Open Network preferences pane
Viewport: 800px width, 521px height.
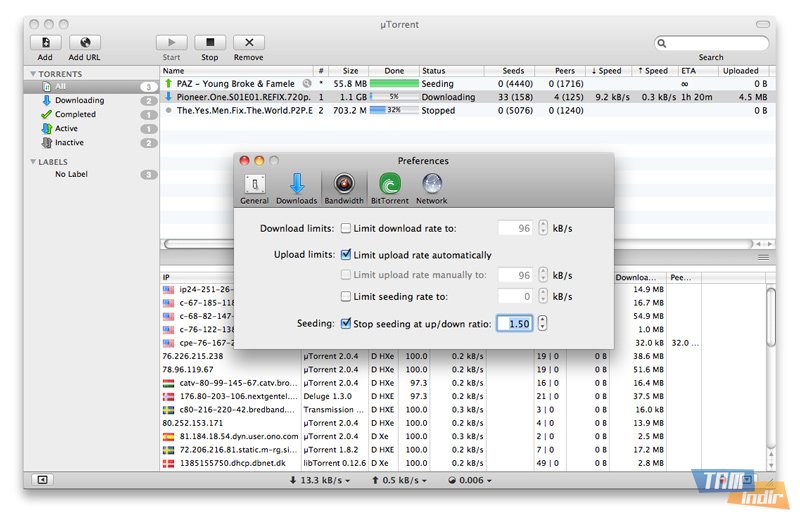[432, 188]
